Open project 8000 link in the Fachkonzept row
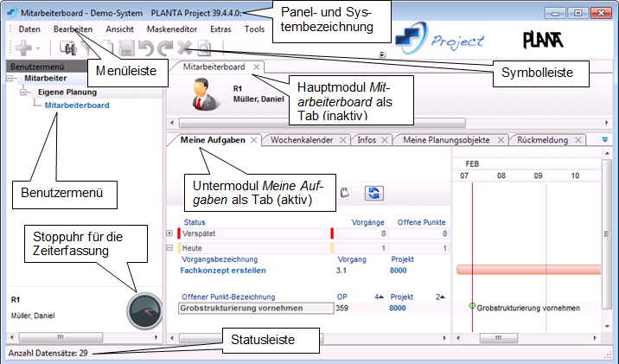The image size is (619, 364). coord(399,271)
